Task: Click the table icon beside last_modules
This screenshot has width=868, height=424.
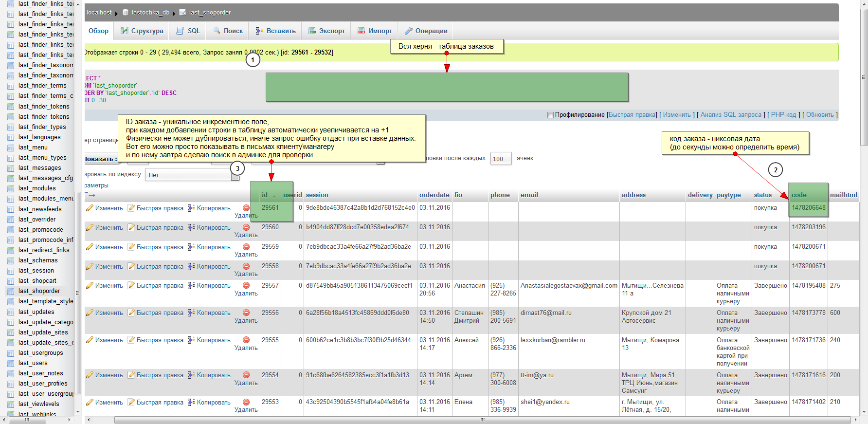Action: pos(11,188)
